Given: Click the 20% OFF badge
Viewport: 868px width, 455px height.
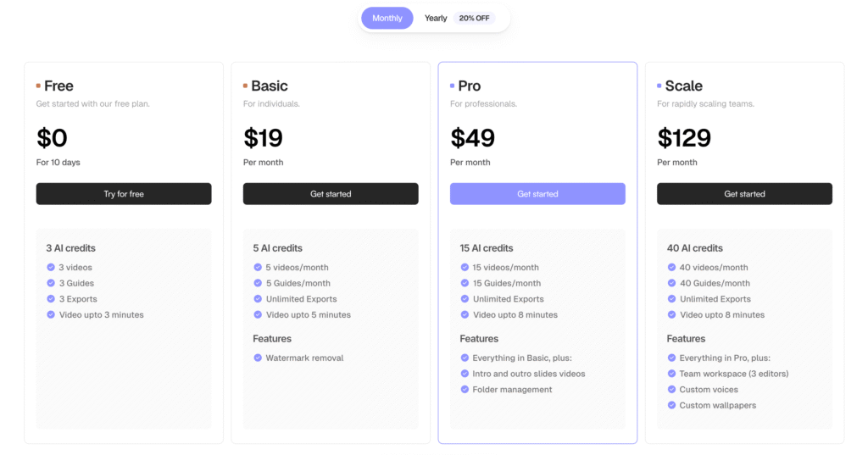Looking at the screenshot, I should coord(474,19).
